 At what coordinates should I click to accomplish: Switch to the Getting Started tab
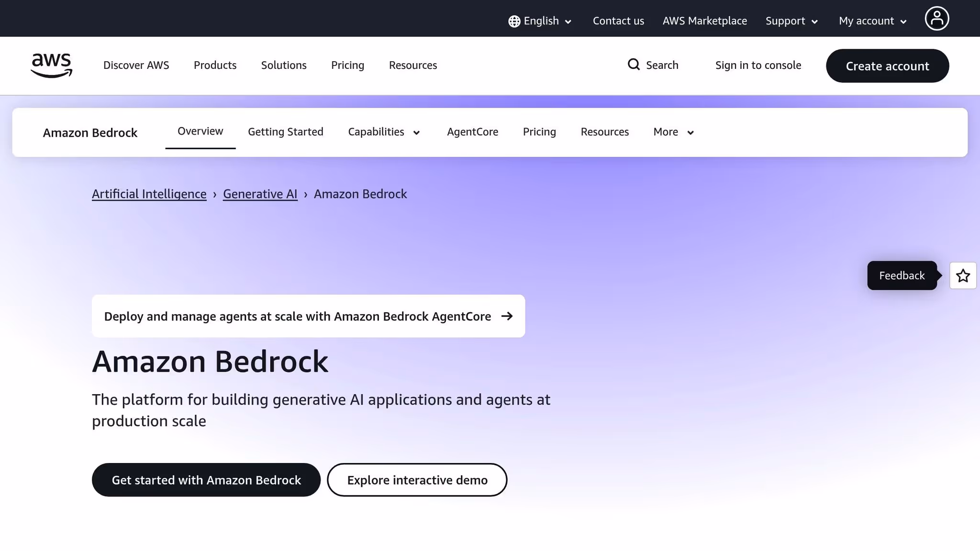click(285, 132)
